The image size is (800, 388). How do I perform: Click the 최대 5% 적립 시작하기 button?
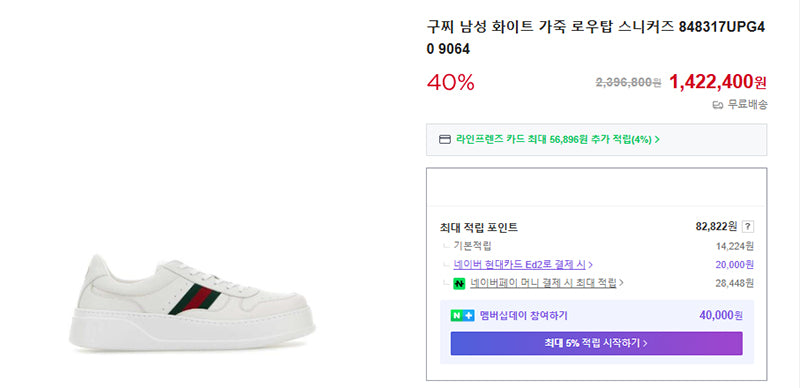596,343
